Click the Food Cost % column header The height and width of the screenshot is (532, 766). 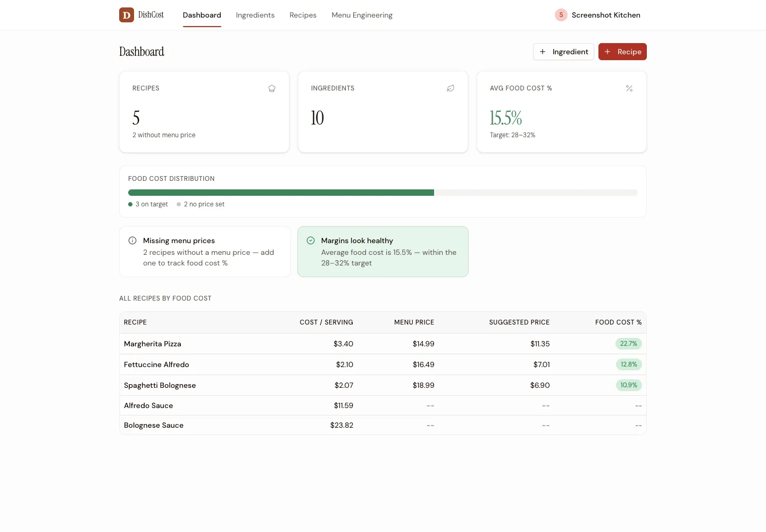pos(618,322)
